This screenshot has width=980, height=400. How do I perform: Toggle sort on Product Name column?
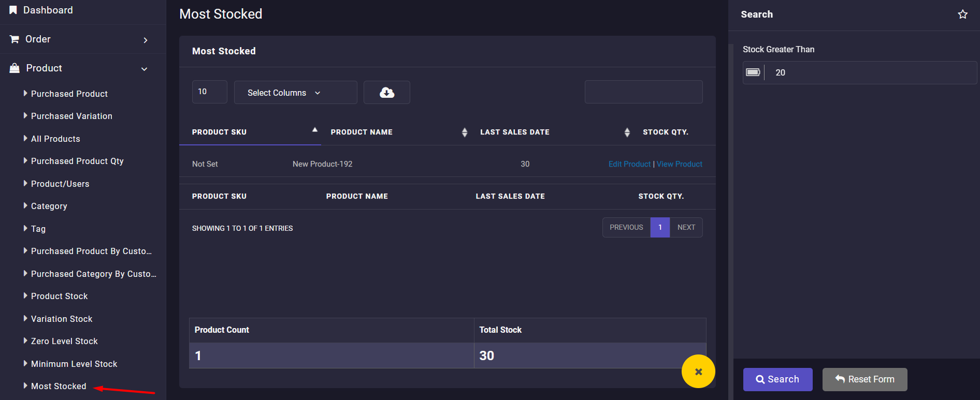pos(464,132)
